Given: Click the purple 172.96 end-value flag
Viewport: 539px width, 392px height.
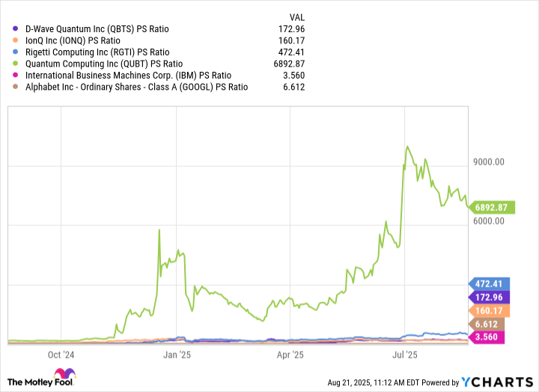Looking at the screenshot, I should click(x=489, y=297).
